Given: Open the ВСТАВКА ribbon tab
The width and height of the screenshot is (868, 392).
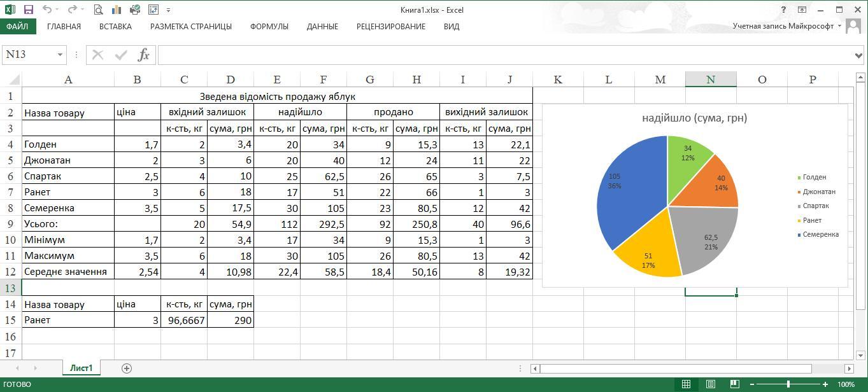Looking at the screenshot, I should pos(115,27).
